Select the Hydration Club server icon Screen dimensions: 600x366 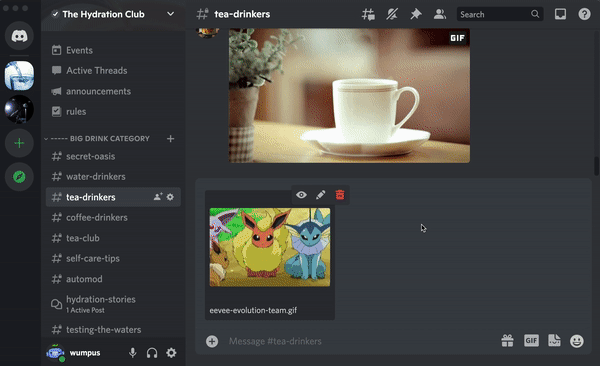coord(19,75)
